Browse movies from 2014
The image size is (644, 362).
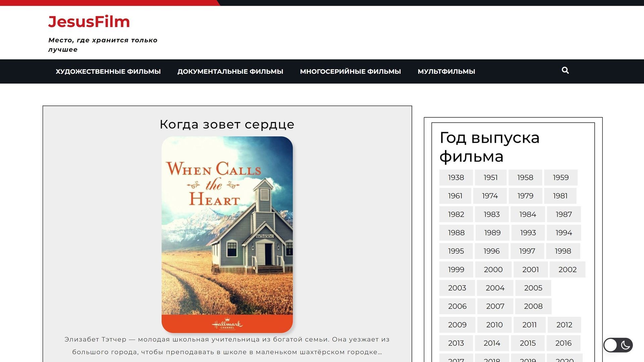coord(492,343)
